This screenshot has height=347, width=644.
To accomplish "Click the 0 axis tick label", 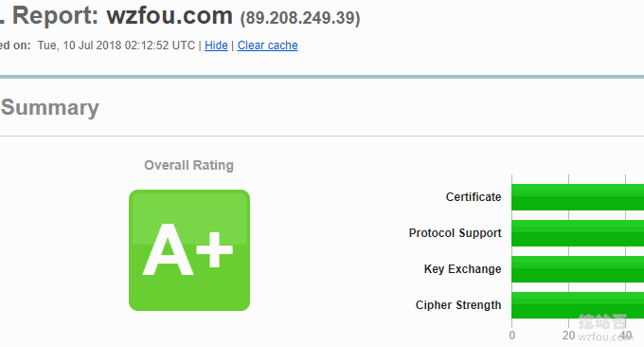I will 512,336.
